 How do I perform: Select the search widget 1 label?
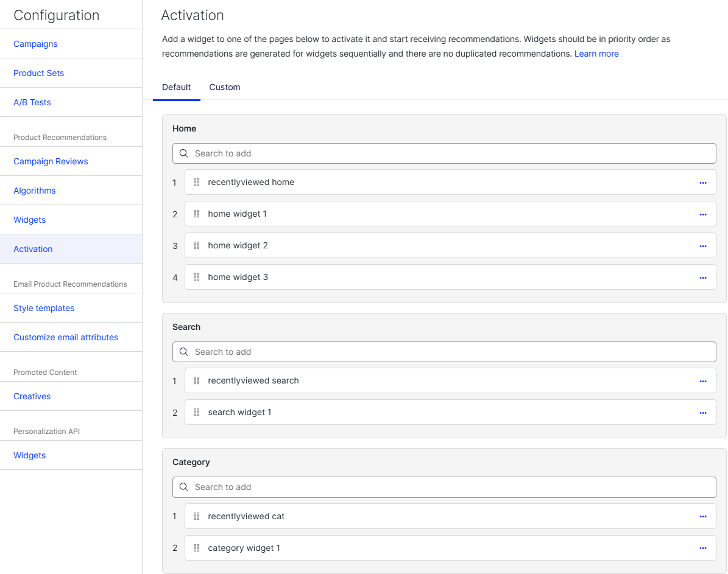[x=239, y=412]
